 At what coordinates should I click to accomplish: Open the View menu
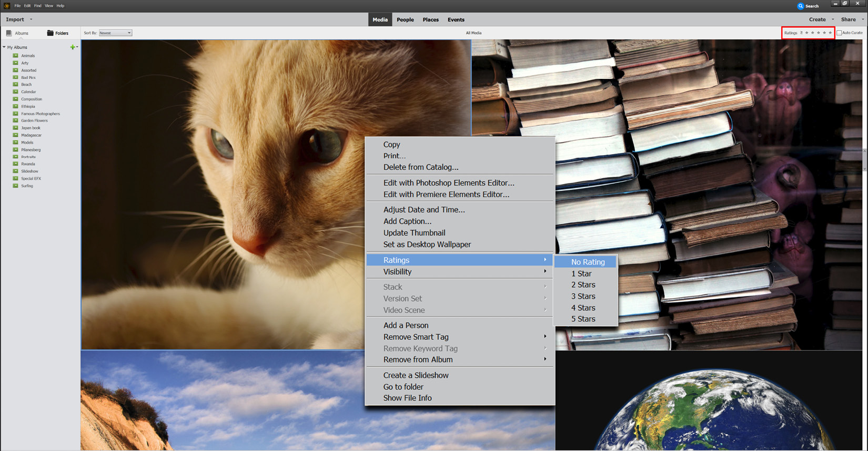49,6
